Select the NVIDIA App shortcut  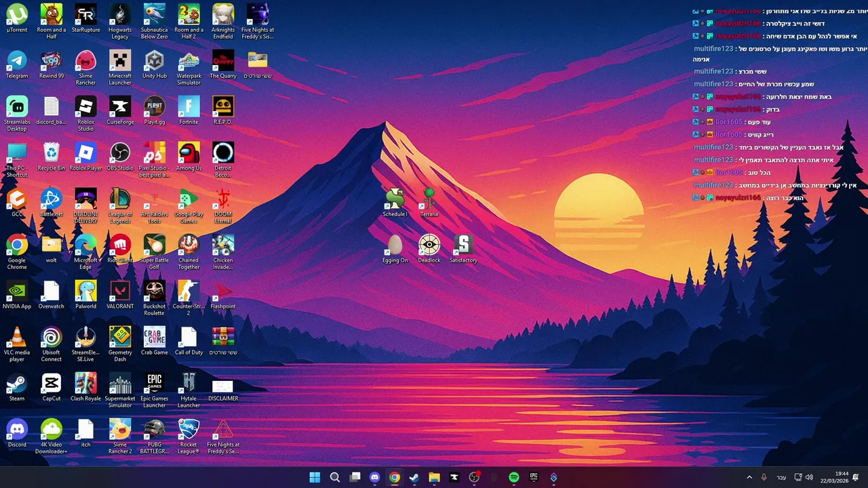17,296
